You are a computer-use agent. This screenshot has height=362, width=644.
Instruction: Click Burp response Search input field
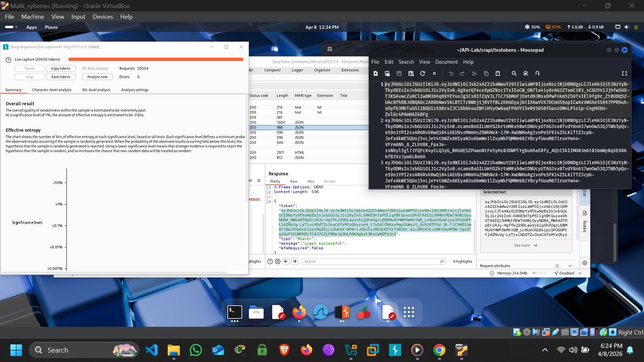[372, 261]
